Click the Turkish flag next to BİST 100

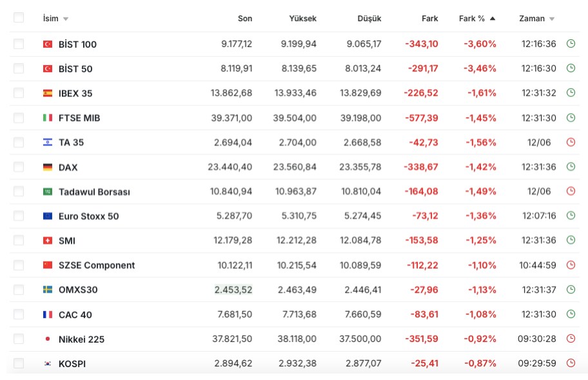coord(48,44)
